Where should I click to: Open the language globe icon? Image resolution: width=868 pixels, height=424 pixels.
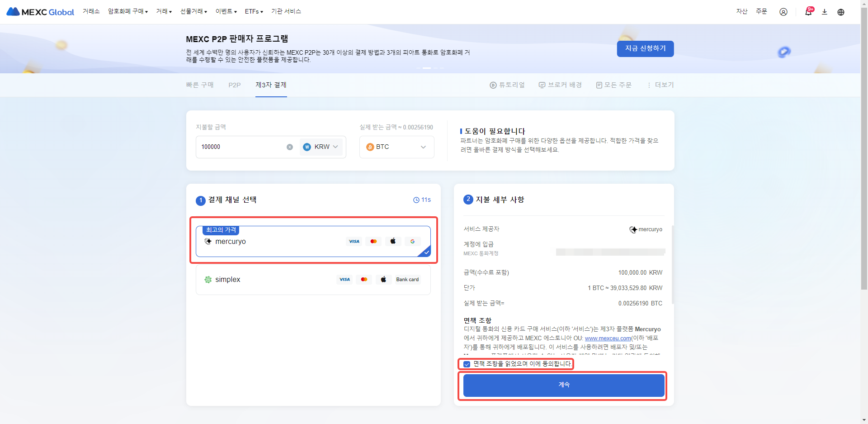(840, 12)
